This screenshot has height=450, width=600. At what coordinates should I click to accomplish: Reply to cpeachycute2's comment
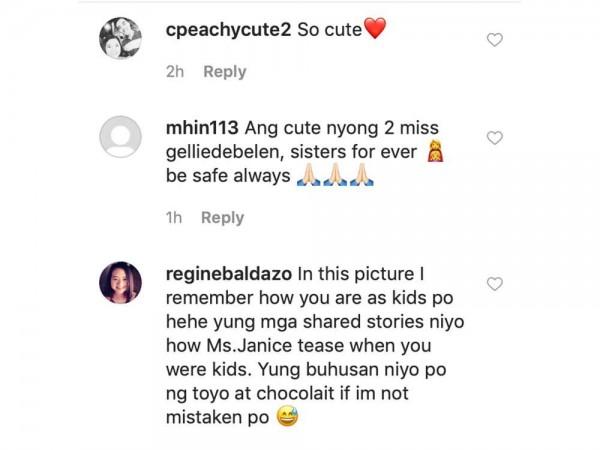[225, 72]
